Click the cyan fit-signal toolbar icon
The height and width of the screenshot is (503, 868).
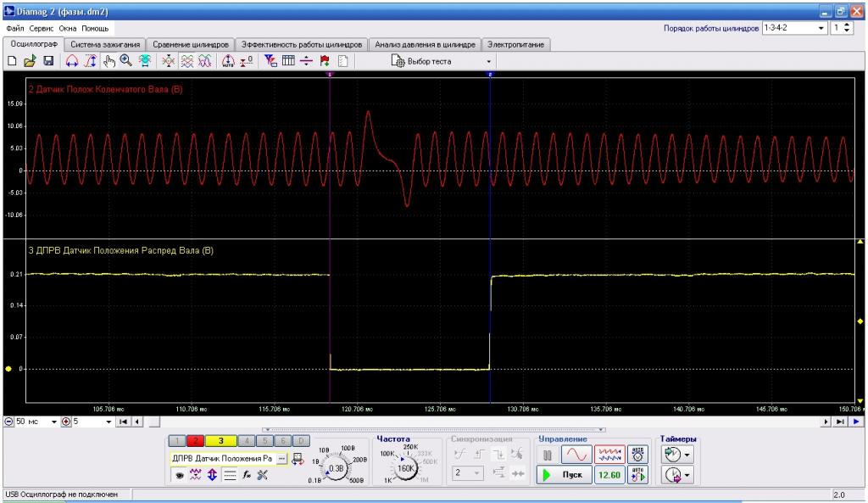click(145, 61)
